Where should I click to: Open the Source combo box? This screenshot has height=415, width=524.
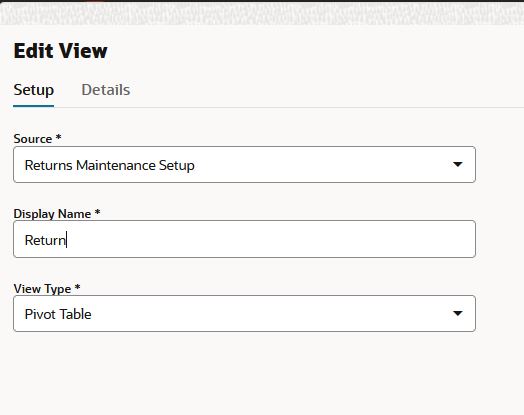pos(244,164)
